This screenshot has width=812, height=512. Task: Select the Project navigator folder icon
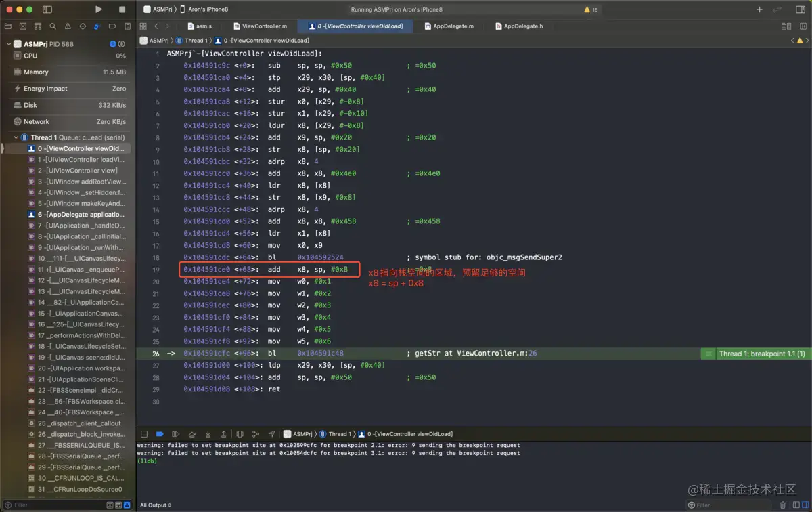tap(8, 26)
